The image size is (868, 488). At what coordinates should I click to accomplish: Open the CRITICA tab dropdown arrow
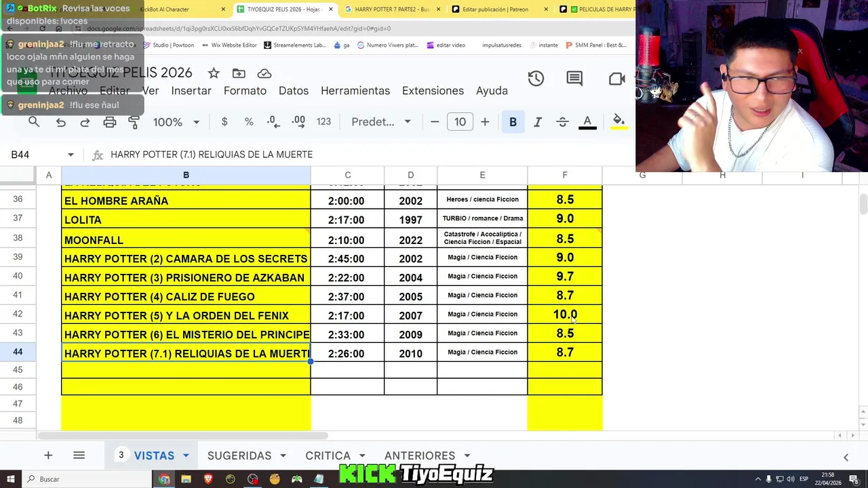(x=362, y=456)
